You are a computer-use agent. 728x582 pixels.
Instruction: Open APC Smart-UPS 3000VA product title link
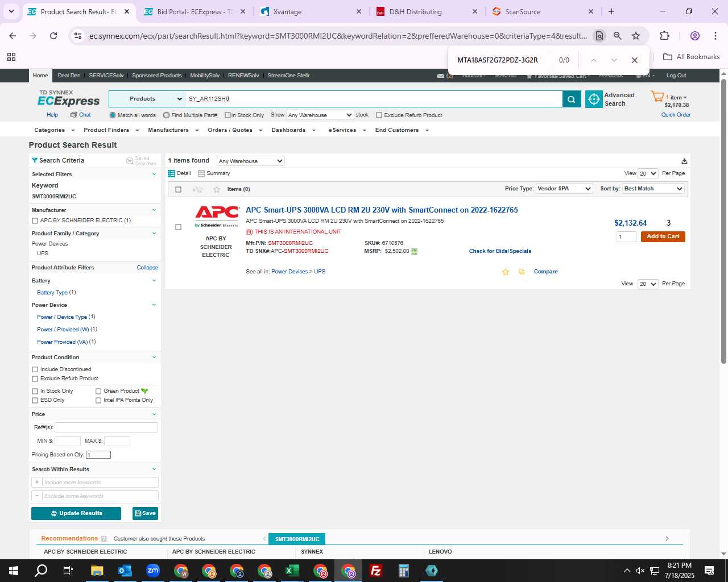382,210
